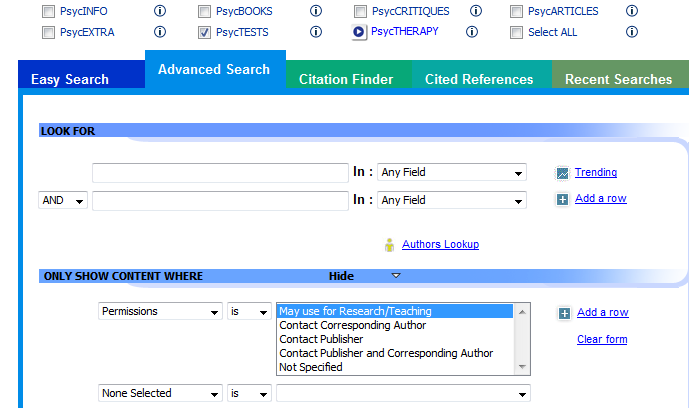This screenshot has height=408, width=689.
Task: Select 'Not Specified' option in list
Action: [x=395, y=367]
